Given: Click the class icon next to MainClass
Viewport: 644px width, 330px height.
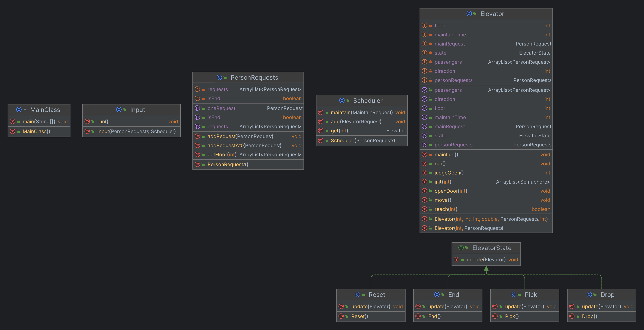Looking at the screenshot, I should 19,109.
